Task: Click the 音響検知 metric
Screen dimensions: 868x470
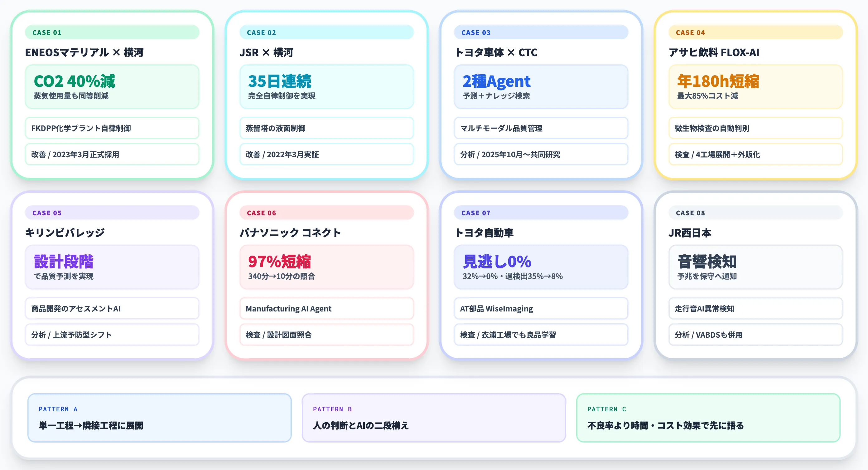Action: (x=706, y=262)
